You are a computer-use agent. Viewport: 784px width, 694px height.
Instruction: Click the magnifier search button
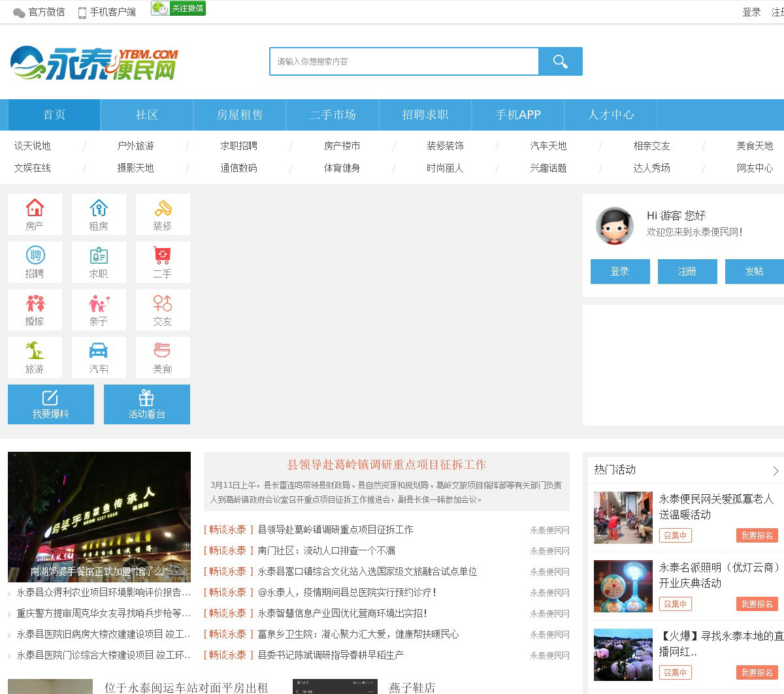pos(560,61)
